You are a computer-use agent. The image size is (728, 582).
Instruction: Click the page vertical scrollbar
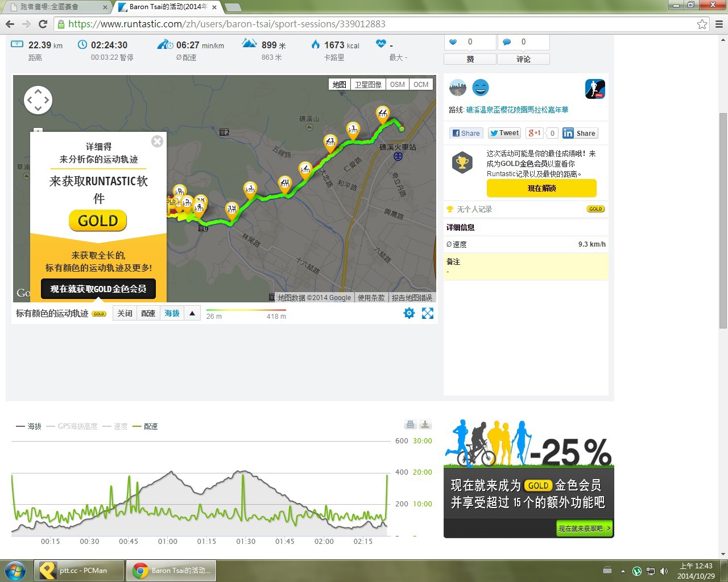[723, 221]
